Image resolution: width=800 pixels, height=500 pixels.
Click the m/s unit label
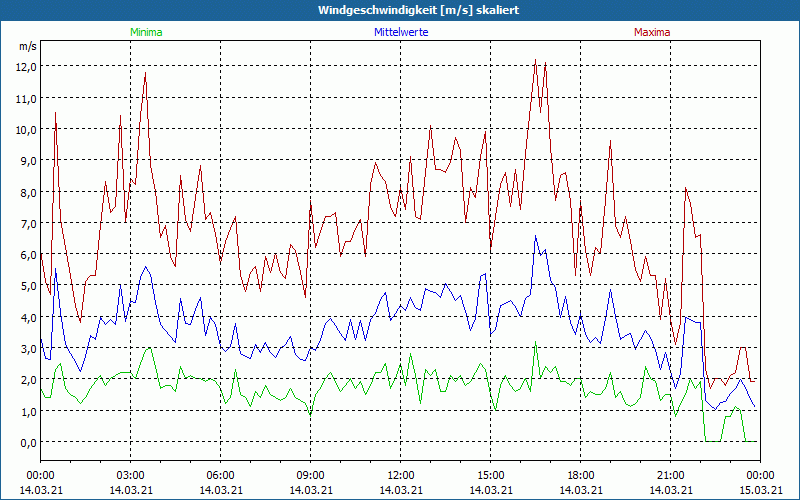click(28, 46)
